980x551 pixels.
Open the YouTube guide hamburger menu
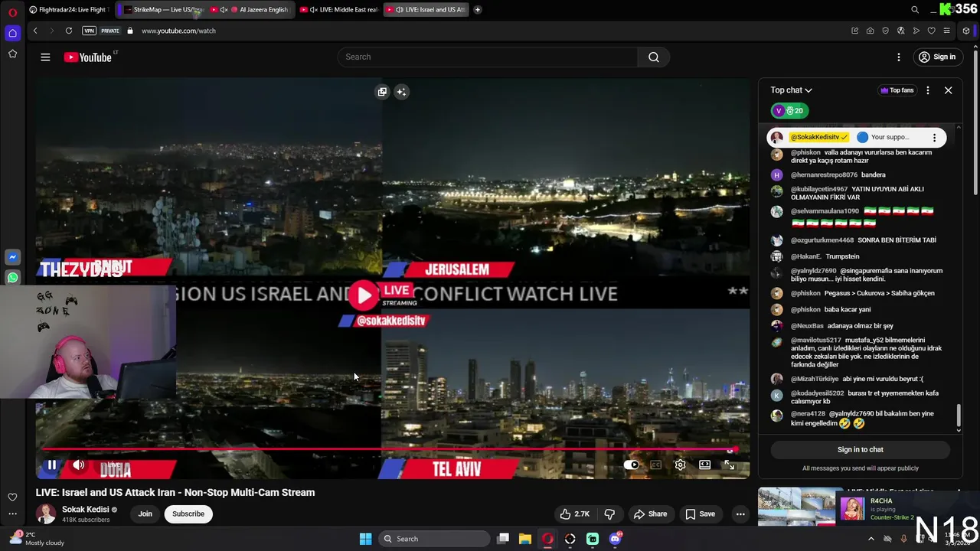(45, 57)
